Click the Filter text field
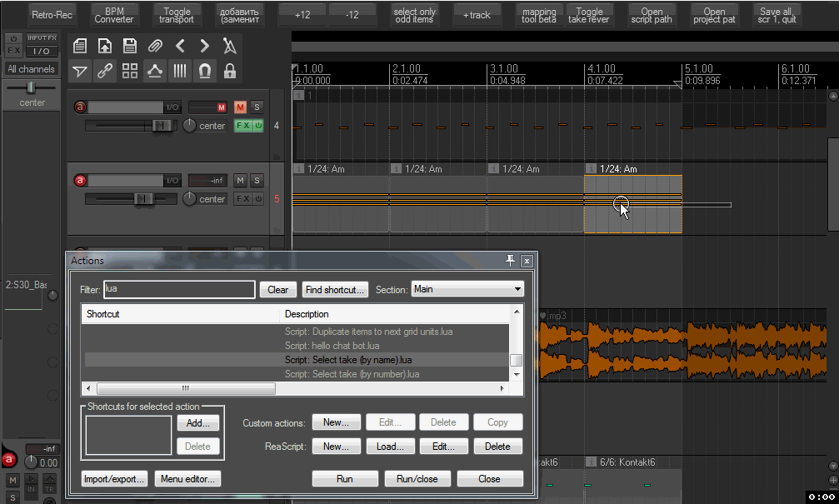The width and height of the screenshot is (839, 504). pos(179,289)
